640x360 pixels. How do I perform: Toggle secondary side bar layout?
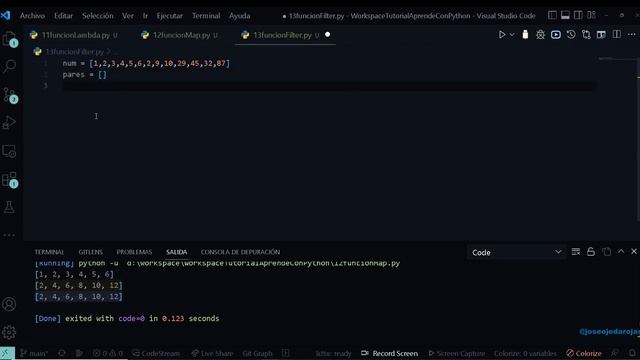point(578,16)
